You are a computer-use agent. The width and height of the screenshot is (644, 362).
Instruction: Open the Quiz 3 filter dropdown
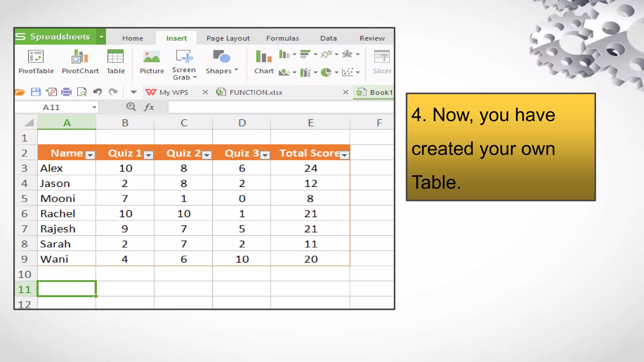pyautogui.click(x=265, y=155)
